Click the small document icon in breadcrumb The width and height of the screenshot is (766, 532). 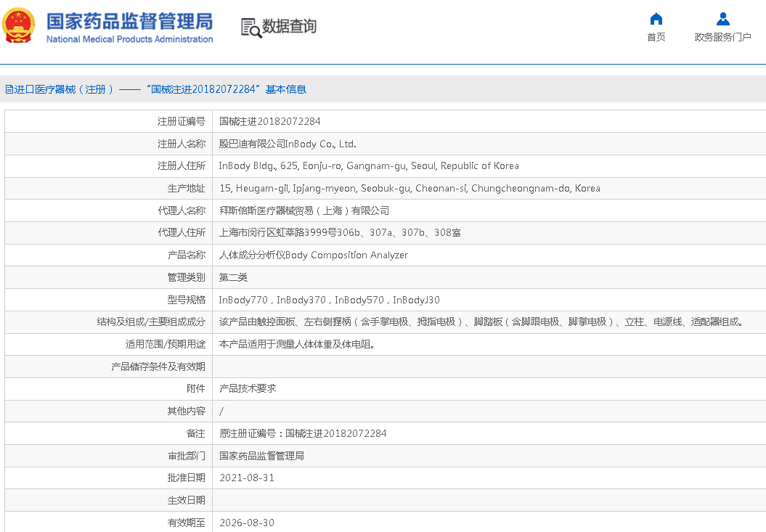9,90
